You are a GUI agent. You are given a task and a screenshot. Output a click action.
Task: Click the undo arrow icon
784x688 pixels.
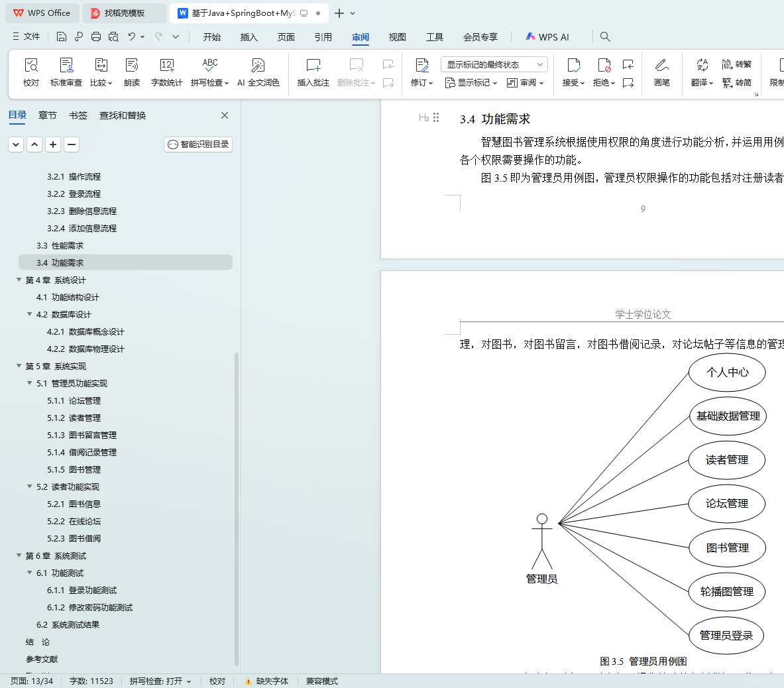[131, 36]
